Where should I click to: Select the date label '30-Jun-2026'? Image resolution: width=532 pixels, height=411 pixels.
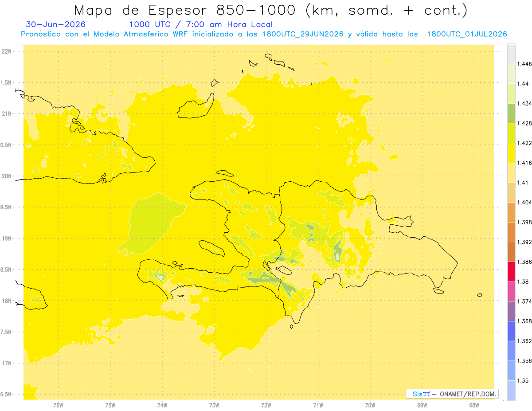coord(56,24)
